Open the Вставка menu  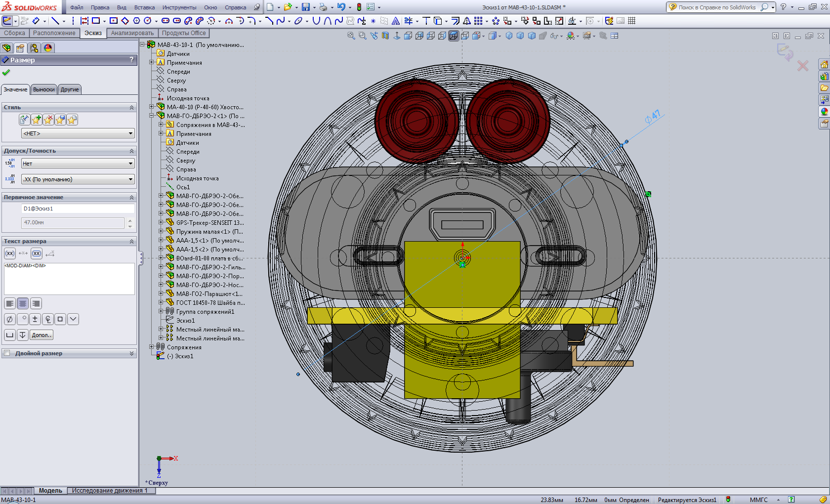144,7
